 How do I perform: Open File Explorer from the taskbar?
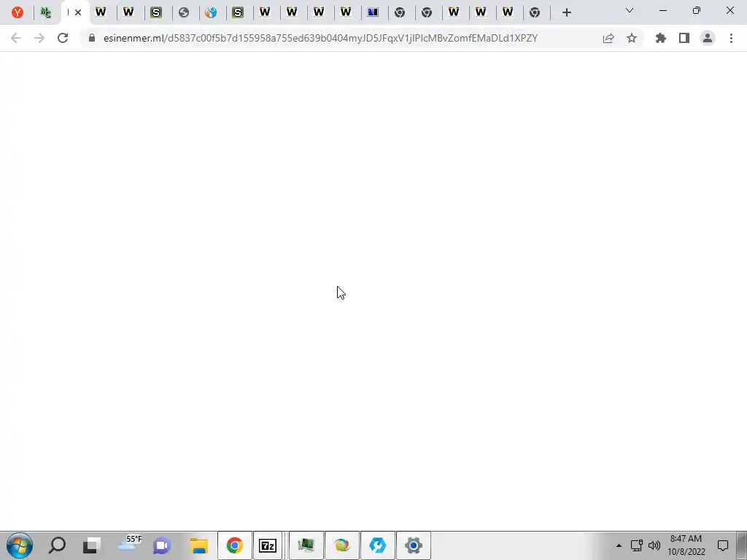click(199, 545)
